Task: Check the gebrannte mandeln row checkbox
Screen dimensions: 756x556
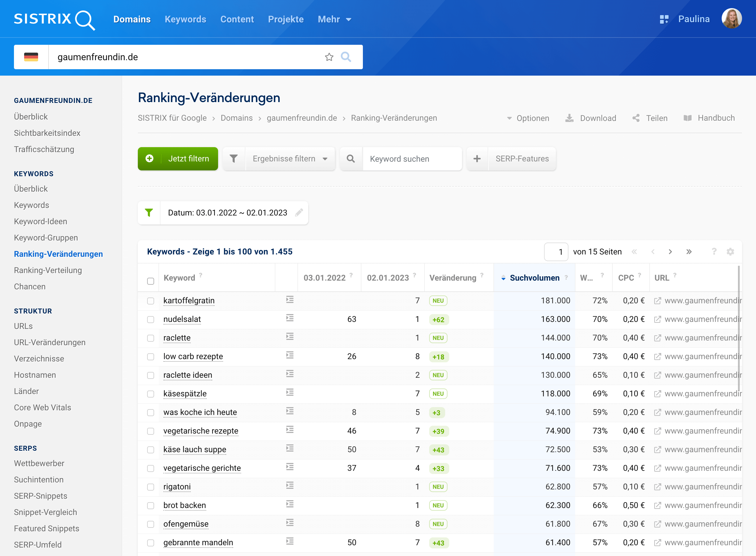Action: click(150, 543)
